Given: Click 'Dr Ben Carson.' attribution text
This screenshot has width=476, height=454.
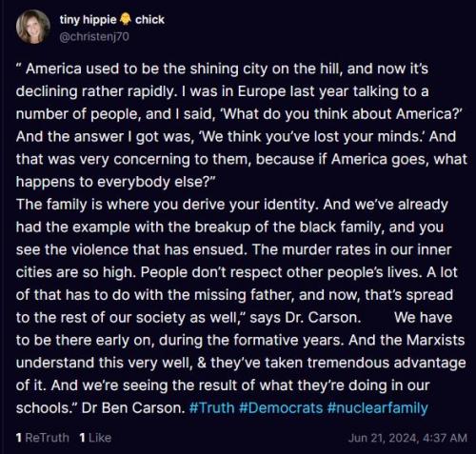Looking at the screenshot, I should coord(133,408).
